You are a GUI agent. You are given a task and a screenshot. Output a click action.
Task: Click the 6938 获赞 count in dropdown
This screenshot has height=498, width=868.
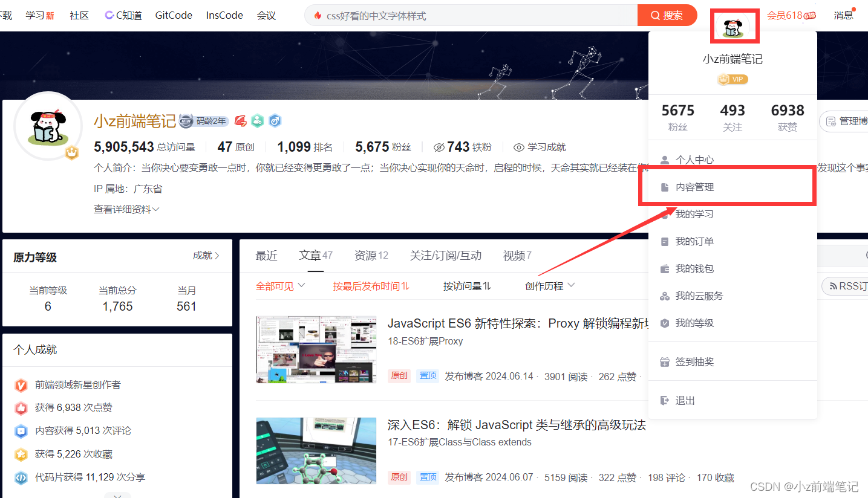[x=788, y=118]
